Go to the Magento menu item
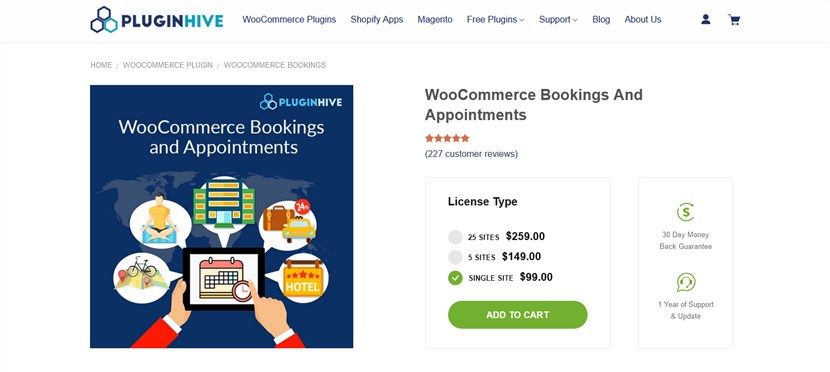This screenshot has height=372, width=830. click(435, 20)
